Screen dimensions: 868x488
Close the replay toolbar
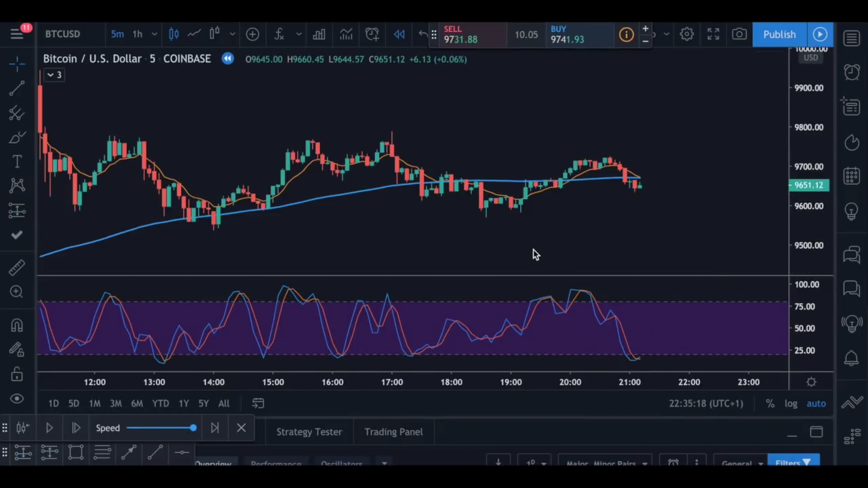pos(241,428)
